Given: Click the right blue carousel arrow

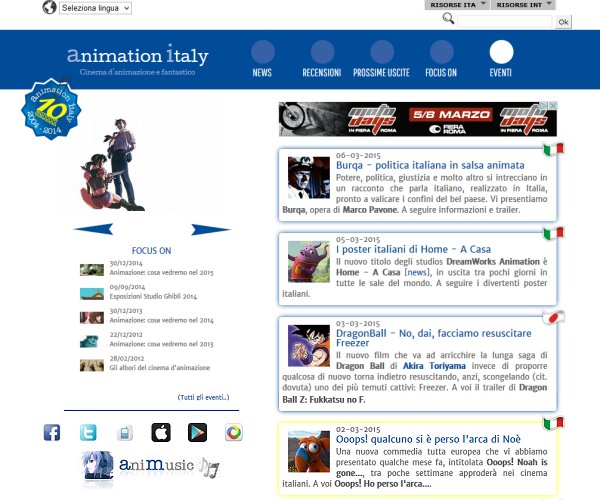Looking at the screenshot, I should coord(211,230).
